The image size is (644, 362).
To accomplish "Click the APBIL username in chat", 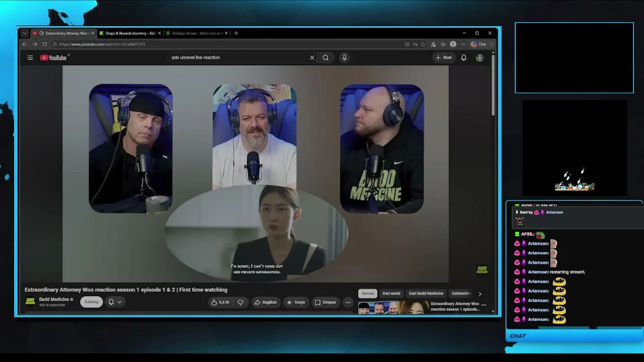I will 527,234.
